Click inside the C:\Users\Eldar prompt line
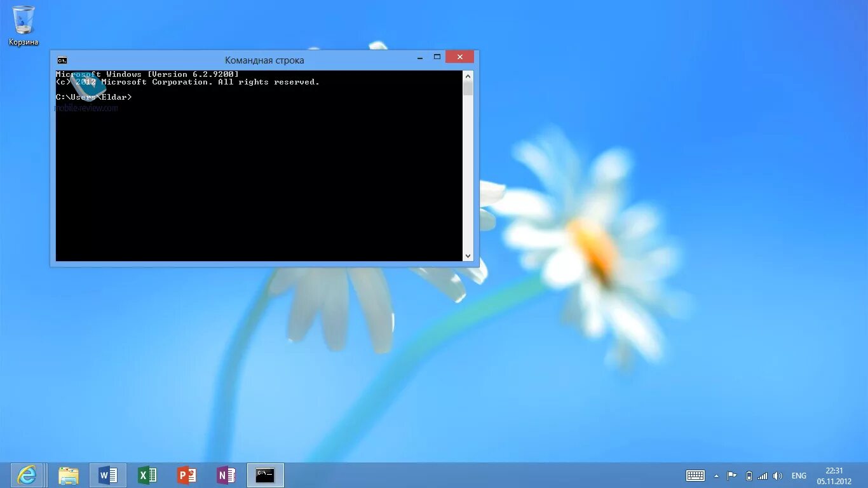 [94, 97]
